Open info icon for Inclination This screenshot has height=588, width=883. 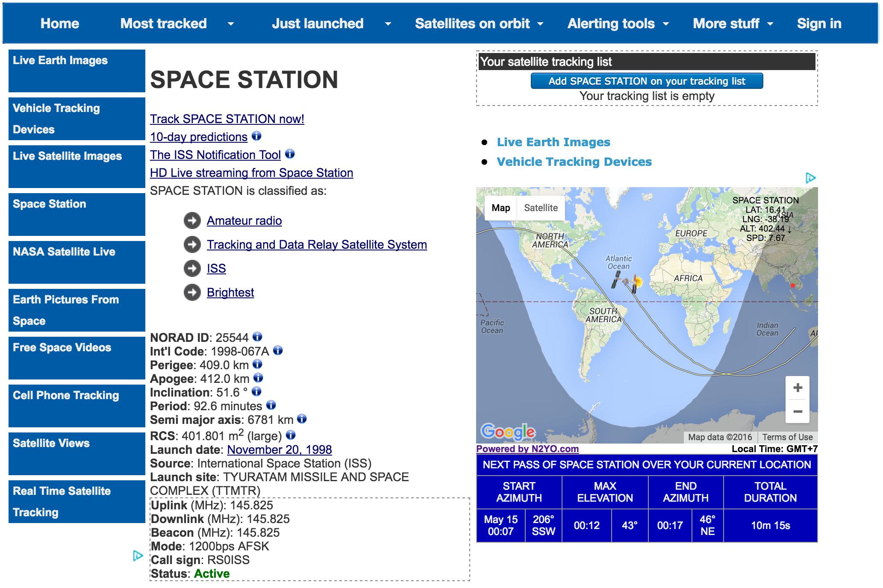tap(256, 391)
